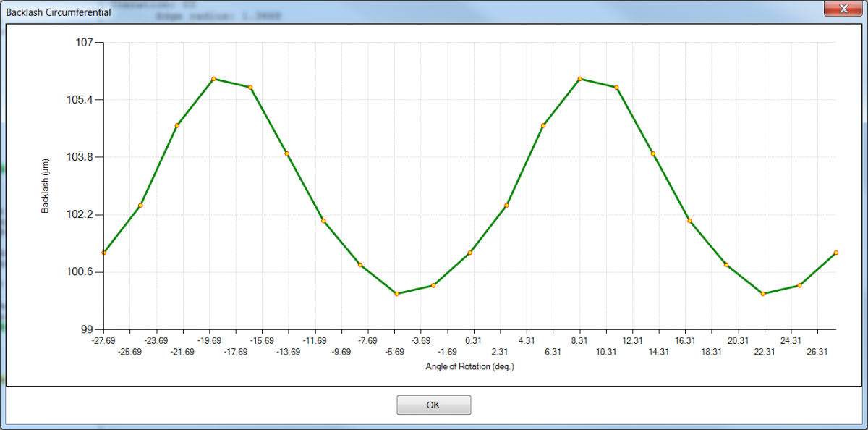Click the 26.31 x-axis tick label
This screenshot has height=430, width=868.
[x=816, y=352]
